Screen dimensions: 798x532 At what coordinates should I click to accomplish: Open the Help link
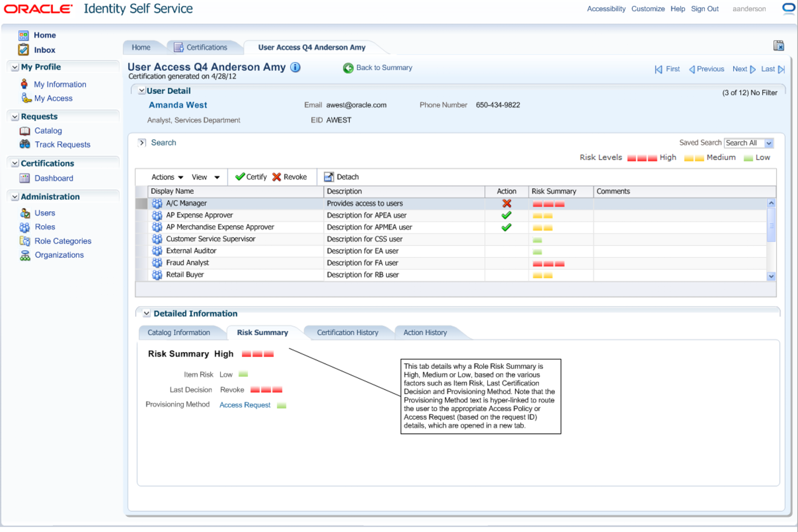tap(677, 9)
